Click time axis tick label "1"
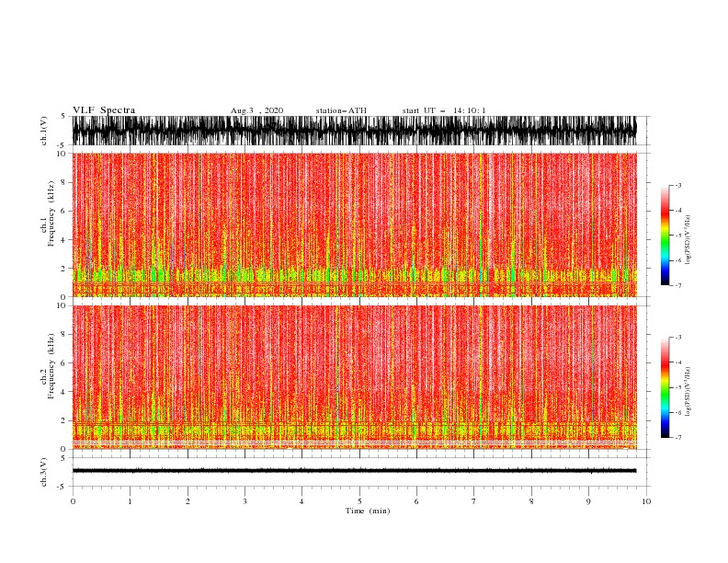Screen dimensions: 728x563 (130, 501)
